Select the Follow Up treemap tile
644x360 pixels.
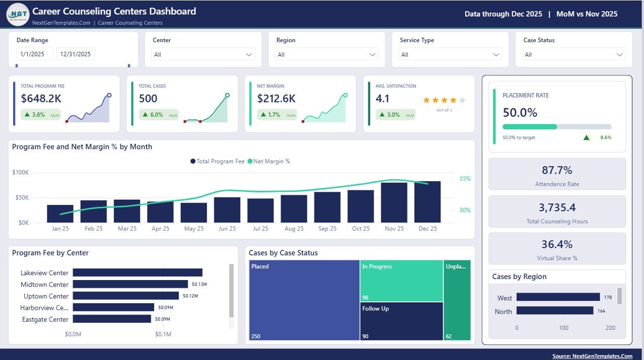(x=401, y=321)
